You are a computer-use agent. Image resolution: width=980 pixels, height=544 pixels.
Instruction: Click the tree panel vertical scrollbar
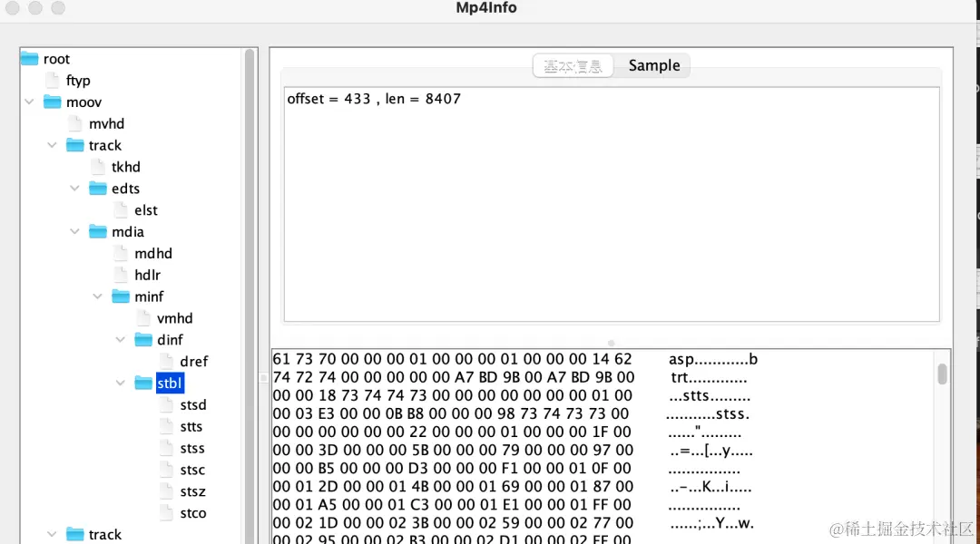click(250, 296)
